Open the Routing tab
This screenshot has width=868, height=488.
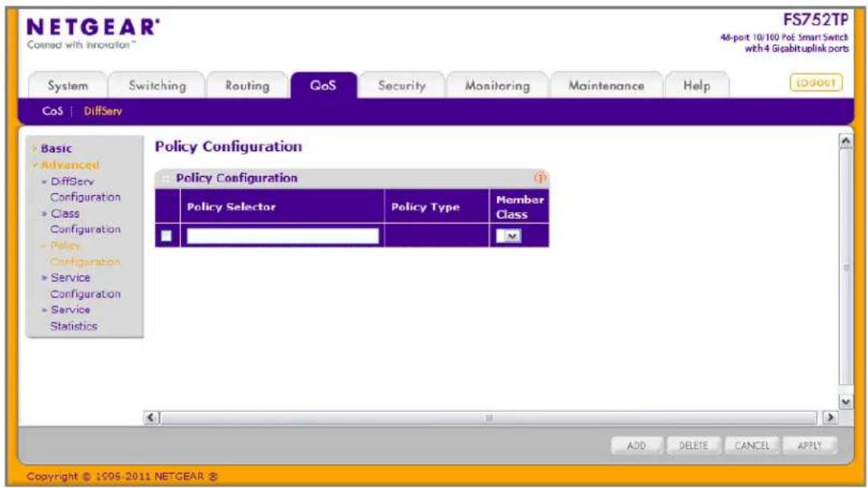pyautogui.click(x=247, y=86)
